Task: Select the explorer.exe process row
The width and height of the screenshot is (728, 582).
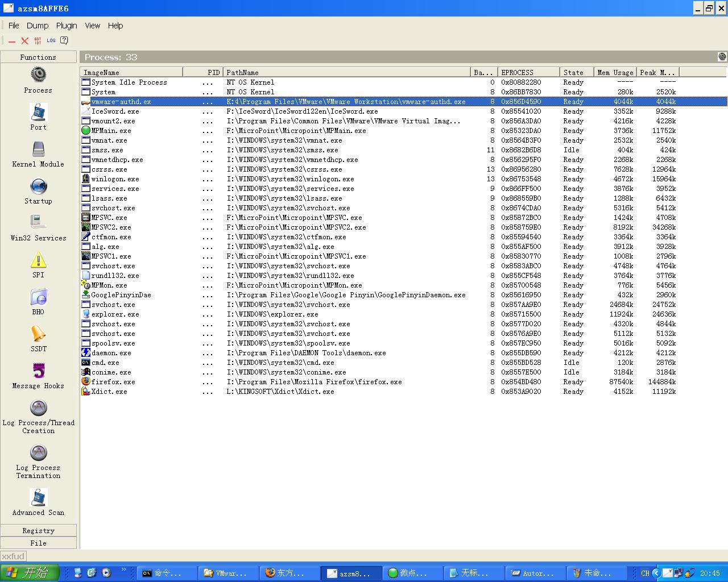Action: point(404,314)
